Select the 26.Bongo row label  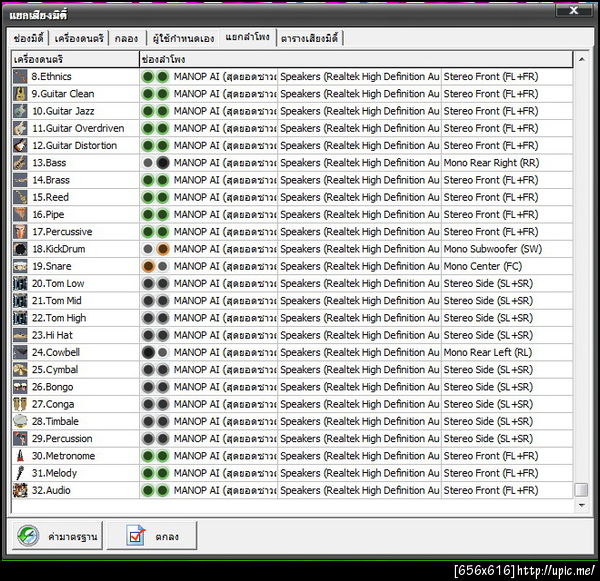pyautogui.click(x=52, y=387)
